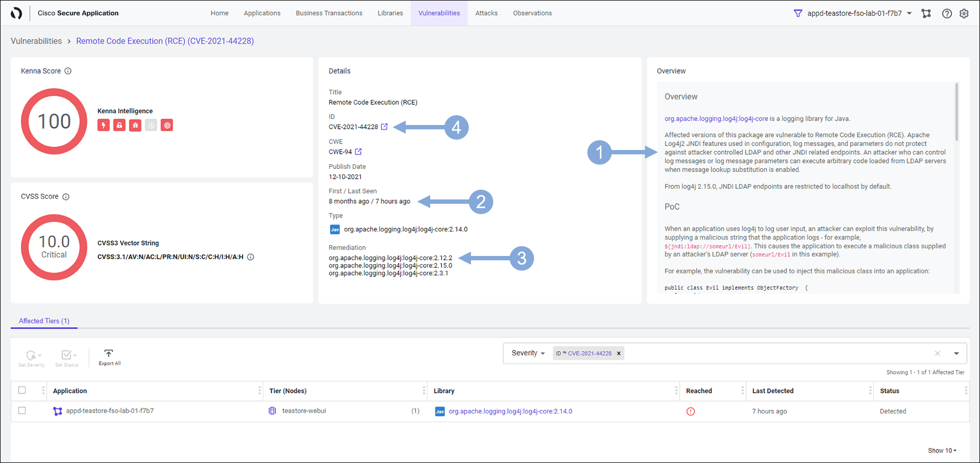
Task: Click the application icon in table row
Action: coord(58,411)
